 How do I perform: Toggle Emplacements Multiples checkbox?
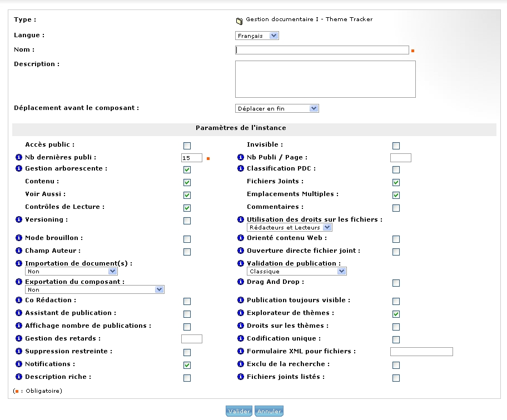[x=396, y=195]
